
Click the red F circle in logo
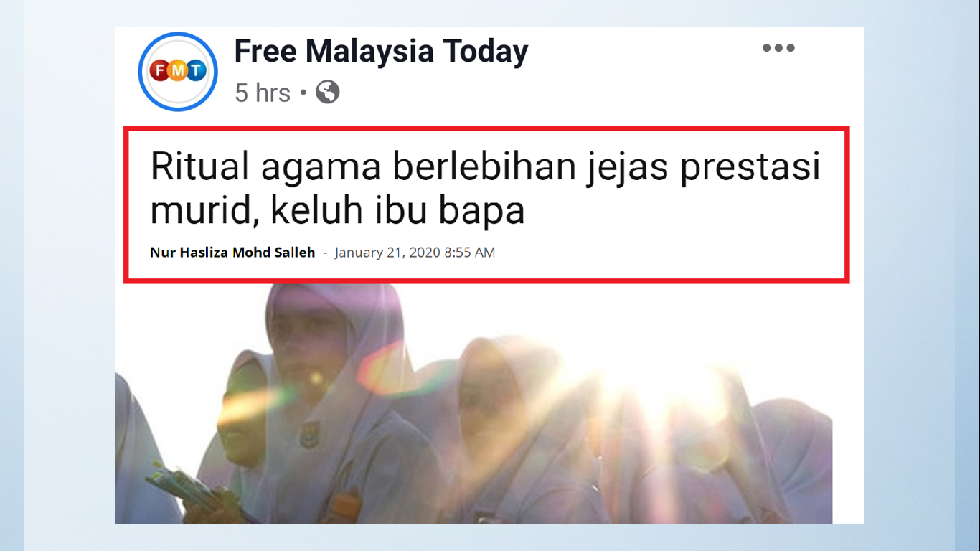click(x=161, y=70)
